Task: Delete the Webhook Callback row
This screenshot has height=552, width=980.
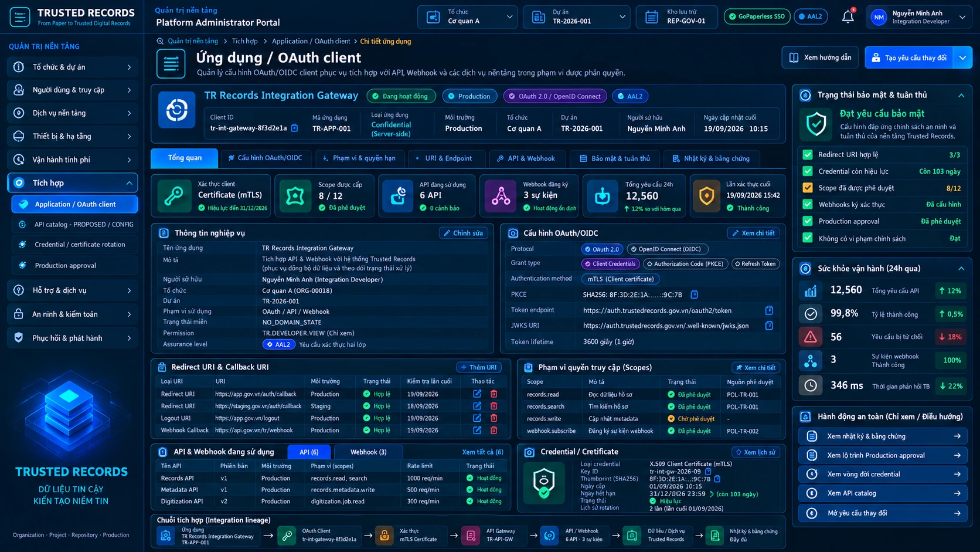Action: point(494,431)
